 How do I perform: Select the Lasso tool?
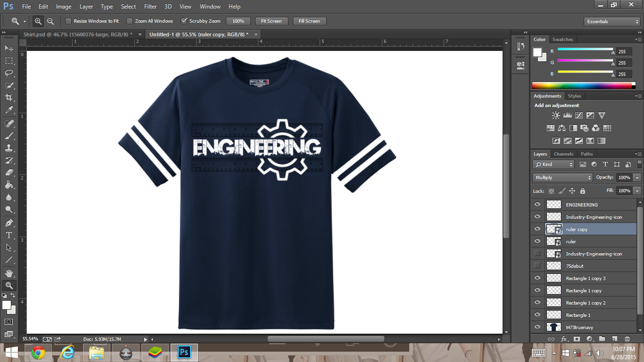[9, 73]
